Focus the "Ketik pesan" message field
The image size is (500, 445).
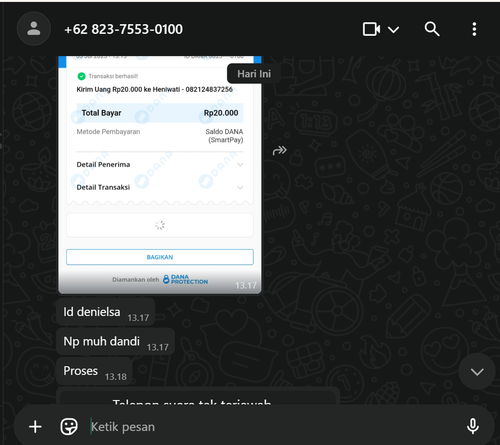[x=273, y=427]
